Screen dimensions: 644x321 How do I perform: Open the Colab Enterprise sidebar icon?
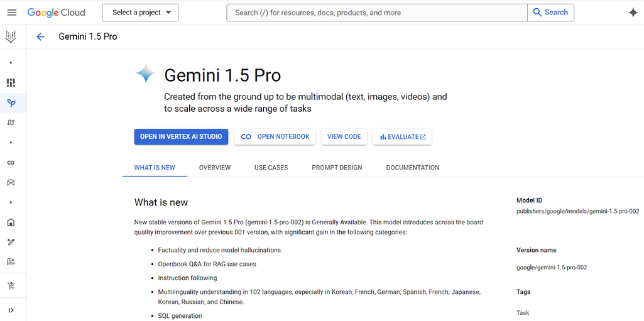11,163
